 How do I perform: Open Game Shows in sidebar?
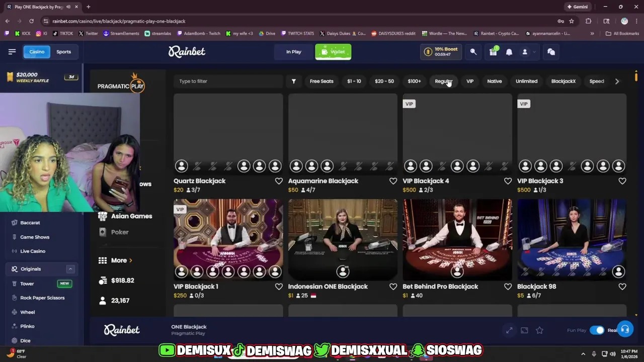35,237
